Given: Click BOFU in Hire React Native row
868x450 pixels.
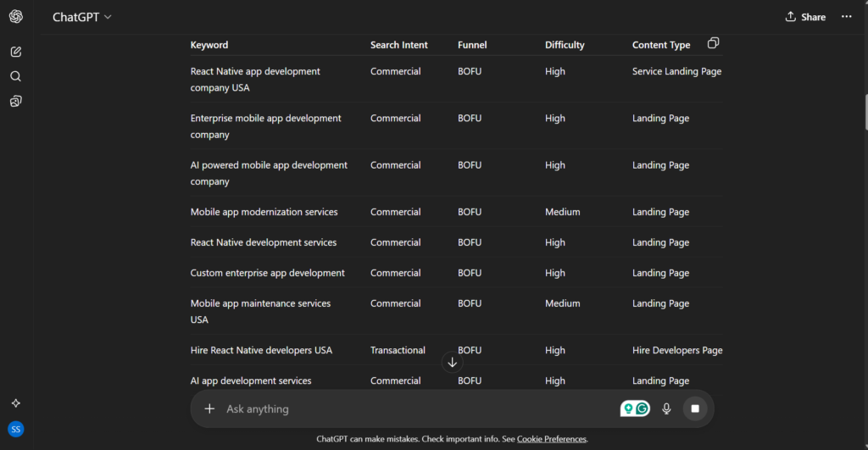Looking at the screenshot, I should pyautogui.click(x=470, y=350).
